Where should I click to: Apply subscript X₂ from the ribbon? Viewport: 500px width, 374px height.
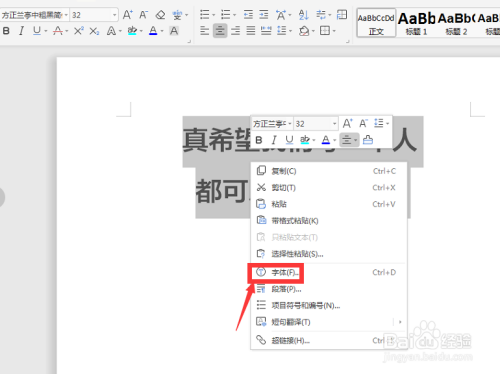(x=94, y=31)
